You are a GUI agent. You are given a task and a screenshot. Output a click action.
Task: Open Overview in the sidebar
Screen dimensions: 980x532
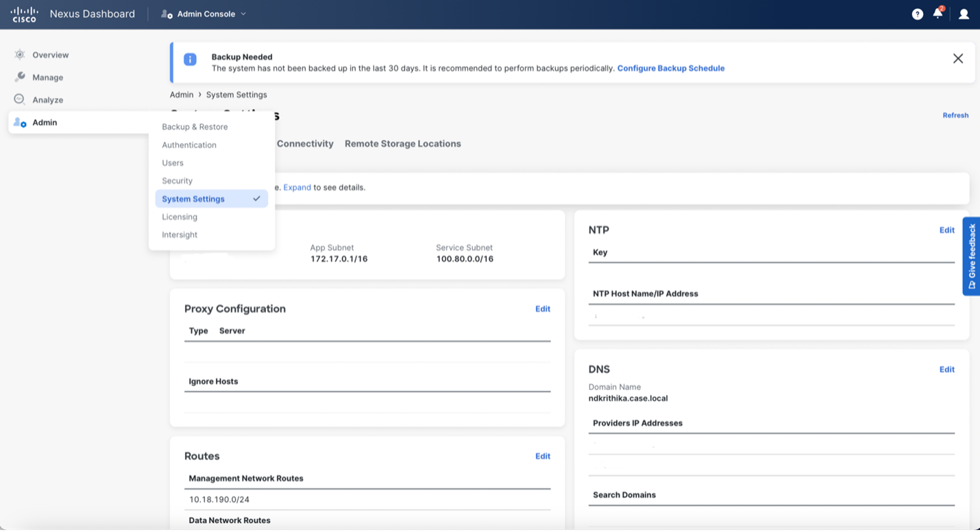pos(51,55)
